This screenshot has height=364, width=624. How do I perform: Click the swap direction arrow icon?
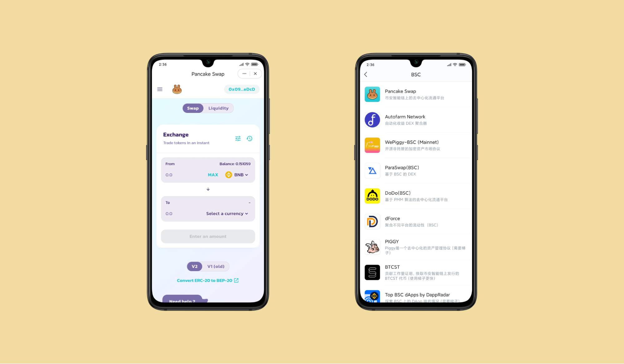coord(207,188)
